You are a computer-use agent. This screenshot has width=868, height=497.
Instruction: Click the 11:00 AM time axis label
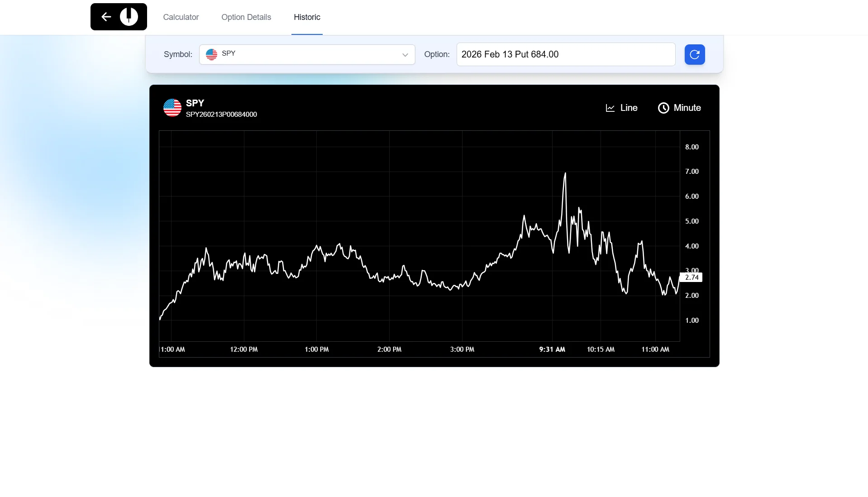655,349
